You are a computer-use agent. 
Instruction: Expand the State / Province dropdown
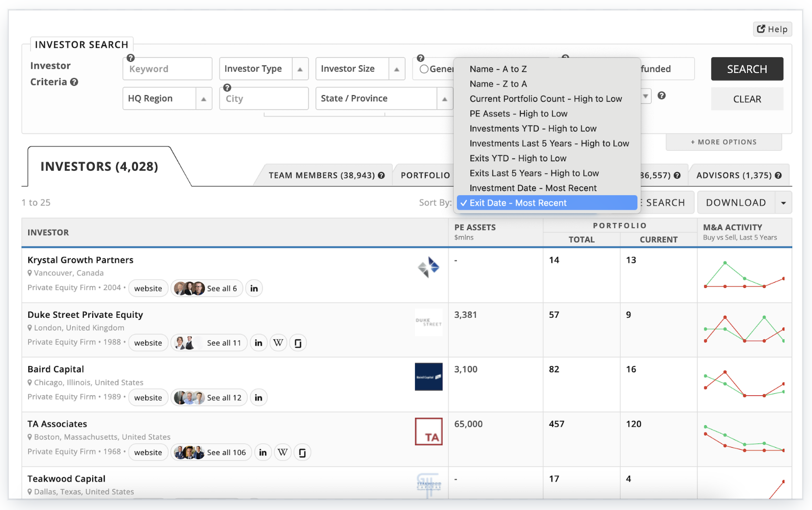[383, 98]
